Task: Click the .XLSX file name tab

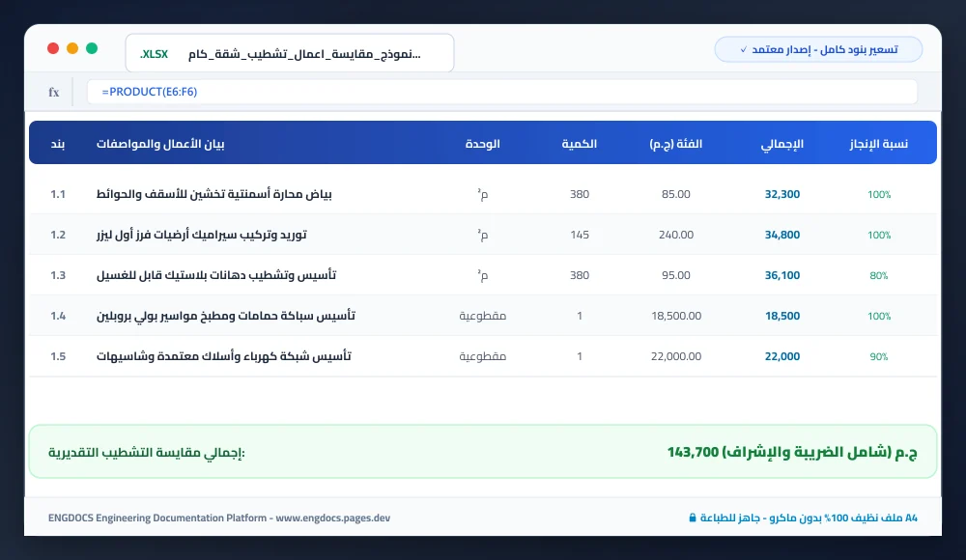Action: (290, 54)
